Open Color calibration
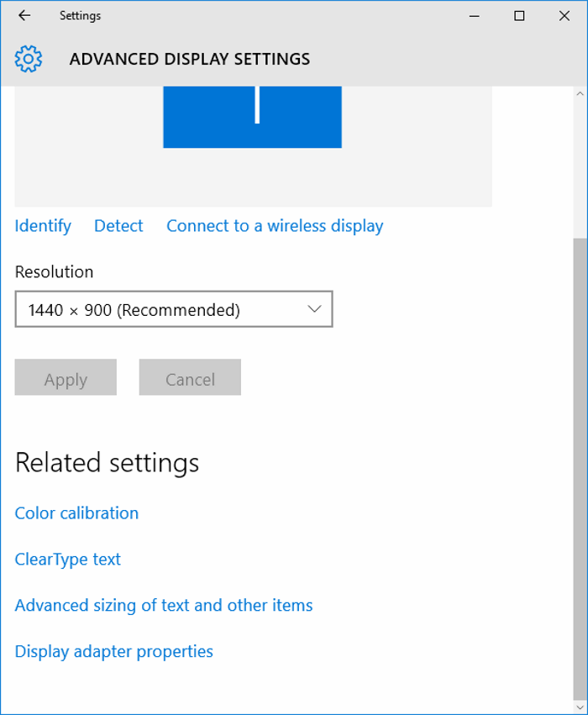This screenshot has height=715, width=588. coord(76,513)
